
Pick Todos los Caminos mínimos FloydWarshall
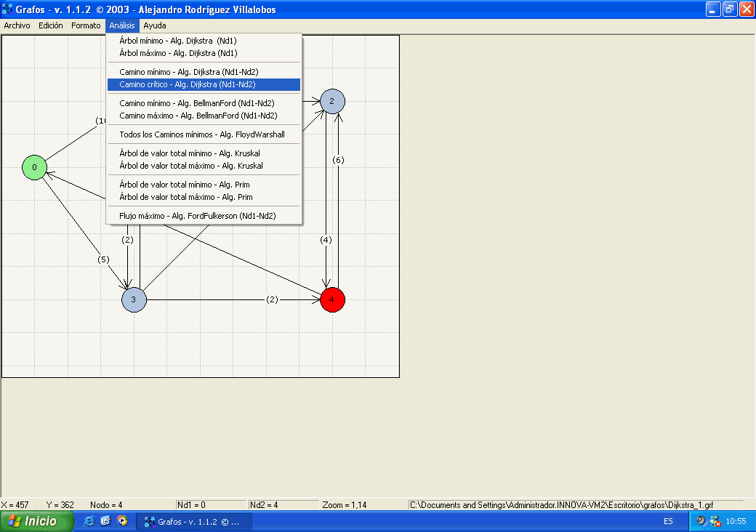pyautogui.click(x=201, y=134)
